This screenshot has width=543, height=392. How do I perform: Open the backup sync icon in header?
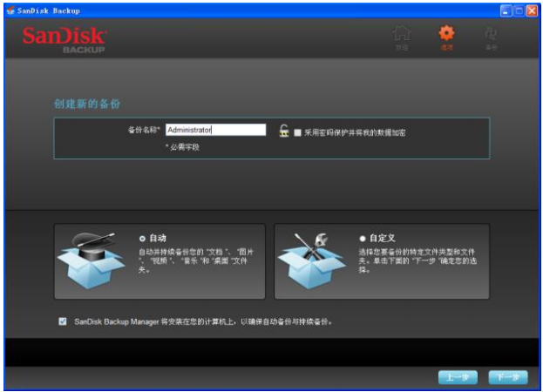click(x=491, y=37)
